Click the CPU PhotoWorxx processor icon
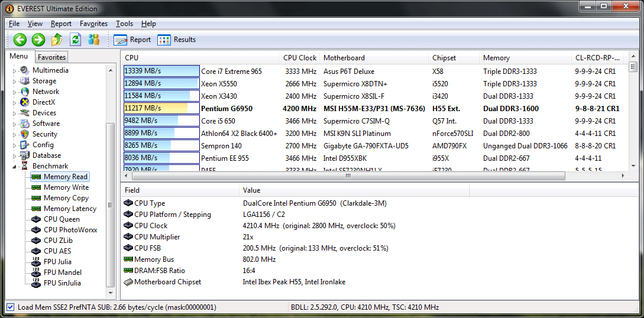 point(36,230)
